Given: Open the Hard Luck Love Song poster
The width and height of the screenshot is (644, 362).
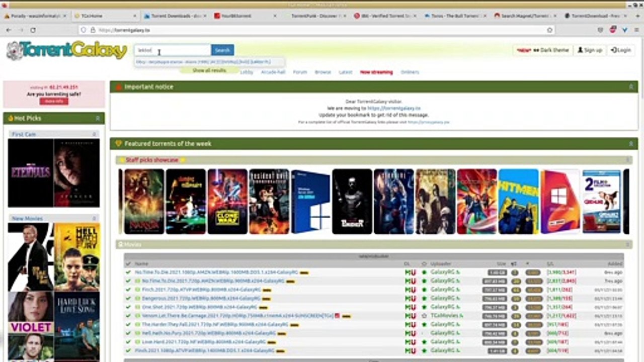Looking at the screenshot, I should coord(77,325).
